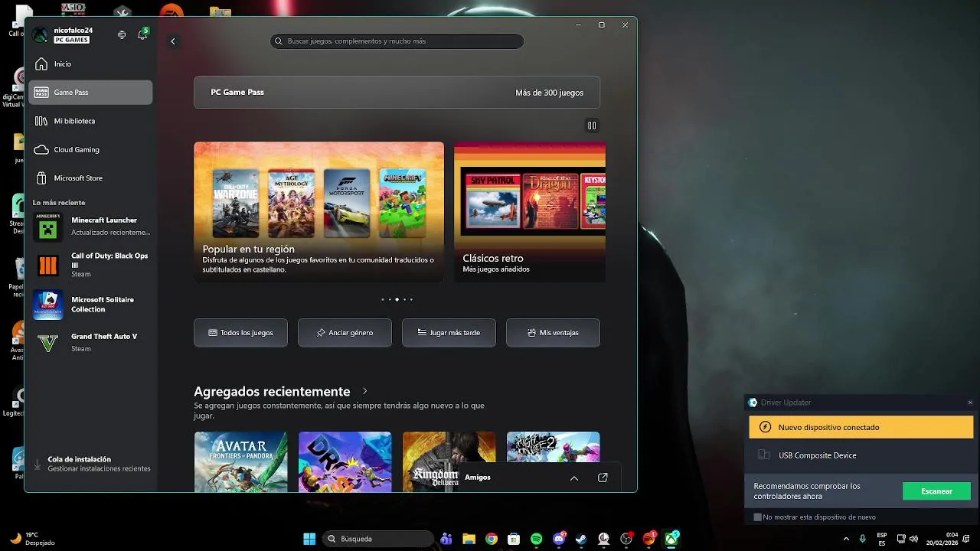Viewport: 980px width, 551px height.
Task: Click the taskbar Búsqueda search box
Action: (378, 539)
